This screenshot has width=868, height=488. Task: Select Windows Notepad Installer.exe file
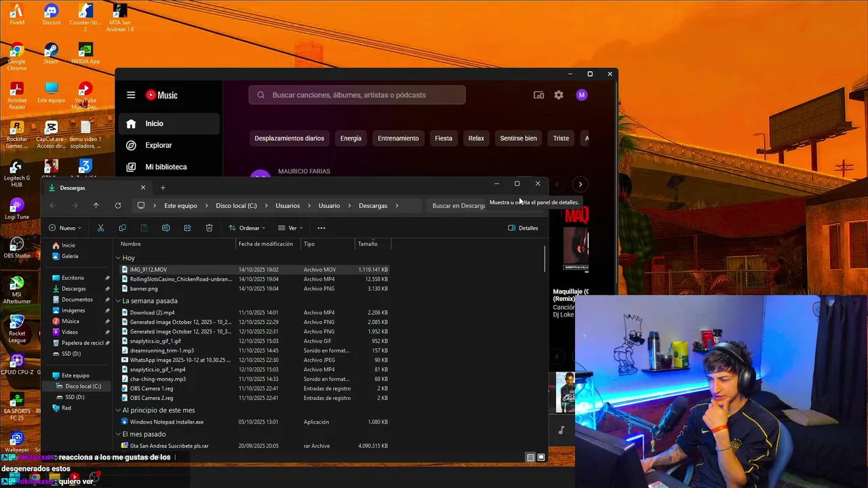coord(254,422)
